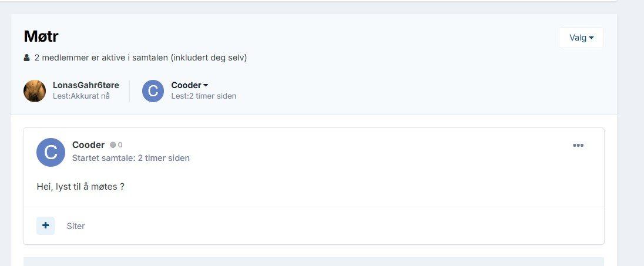Click the caret arrow beside Valg

(592, 38)
